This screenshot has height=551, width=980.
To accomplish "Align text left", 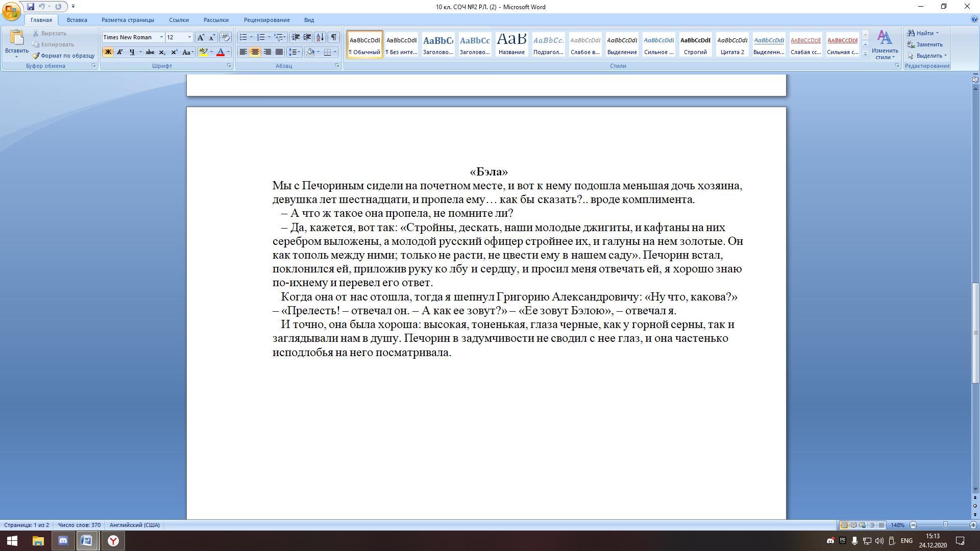I will tap(243, 52).
